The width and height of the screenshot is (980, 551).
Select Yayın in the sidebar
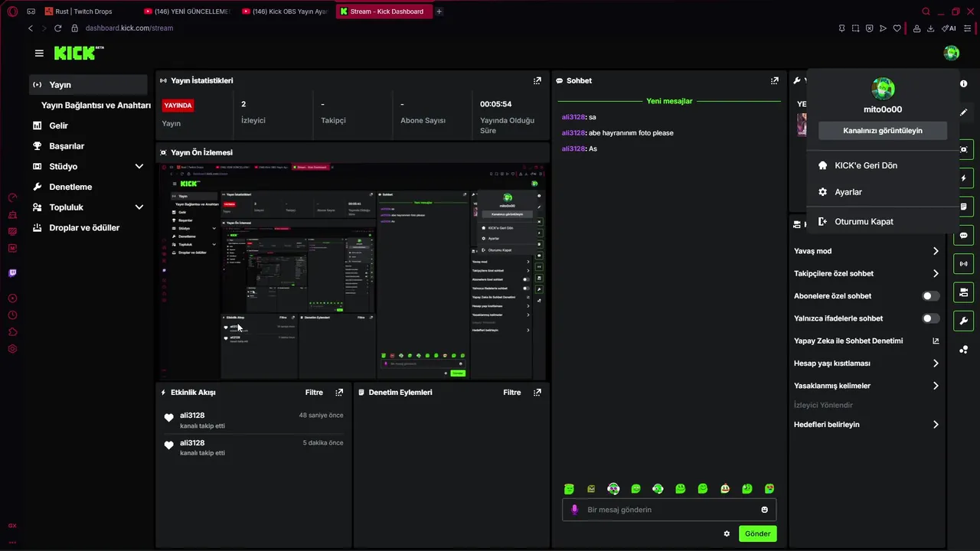tap(88, 85)
